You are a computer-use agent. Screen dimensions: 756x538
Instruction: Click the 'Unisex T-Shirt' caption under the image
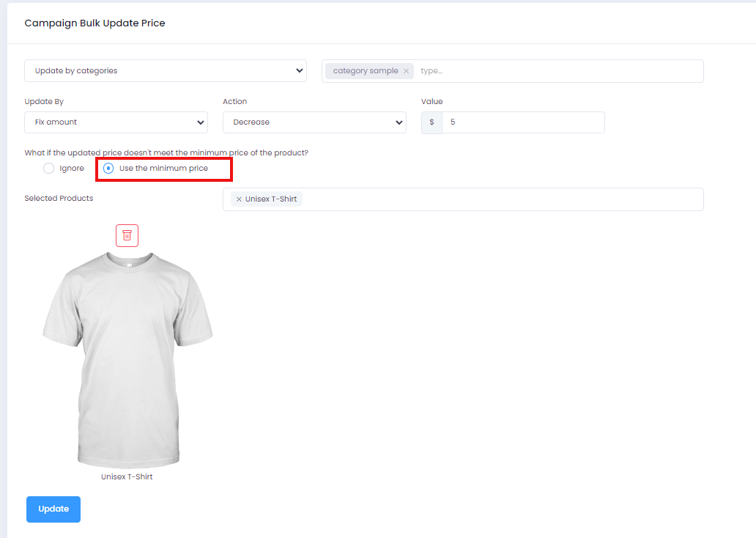click(127, 476)
